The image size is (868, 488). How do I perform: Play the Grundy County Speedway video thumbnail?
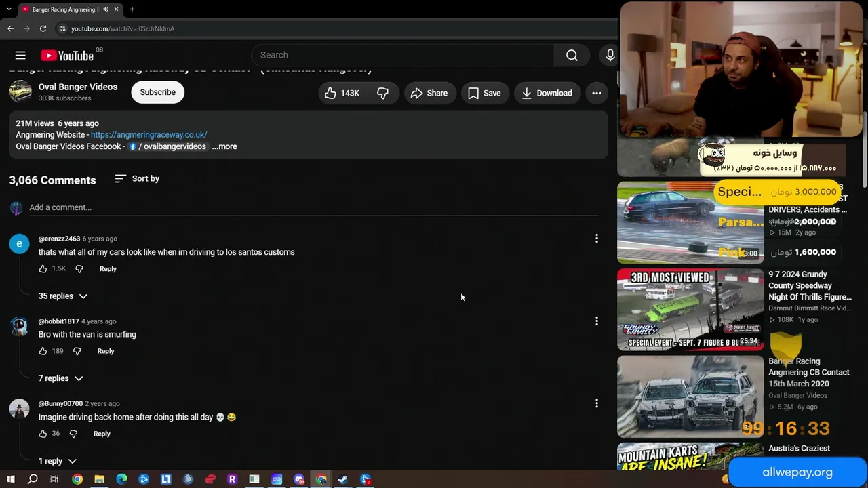coord(690,310)
